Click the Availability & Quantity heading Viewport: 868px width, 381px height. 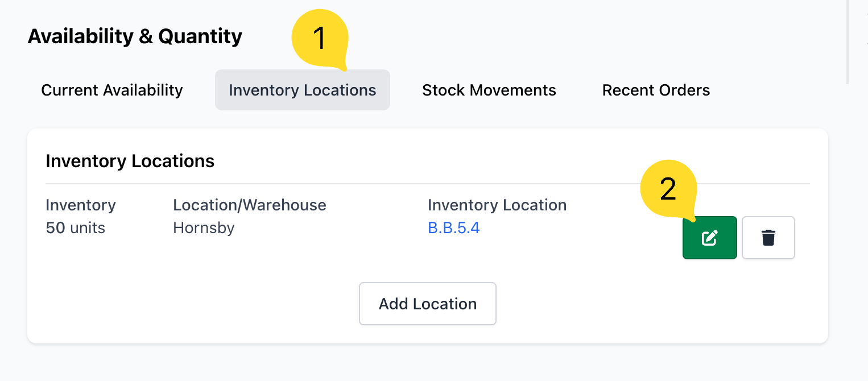coord(135,36)
